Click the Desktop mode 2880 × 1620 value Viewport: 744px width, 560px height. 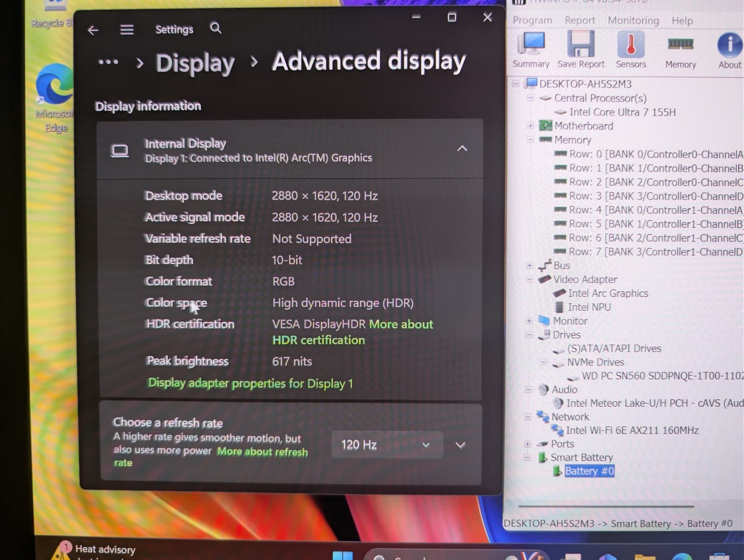325,196
